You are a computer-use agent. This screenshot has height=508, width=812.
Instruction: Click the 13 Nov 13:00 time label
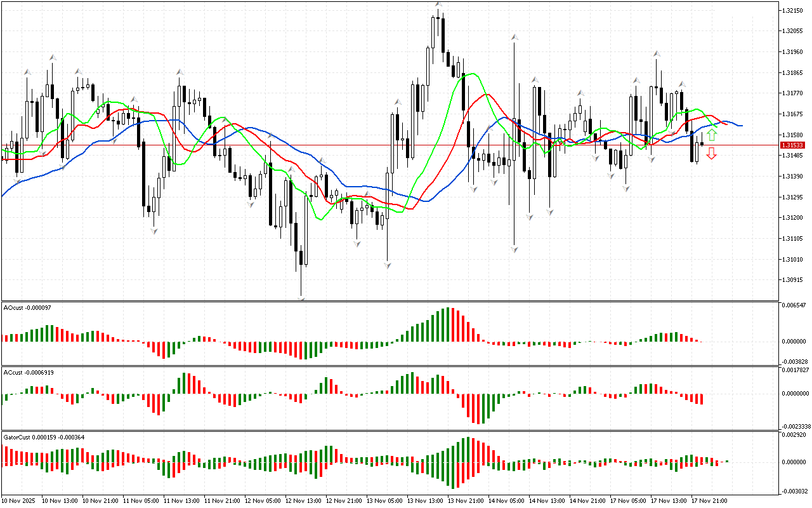pos(425,501)
